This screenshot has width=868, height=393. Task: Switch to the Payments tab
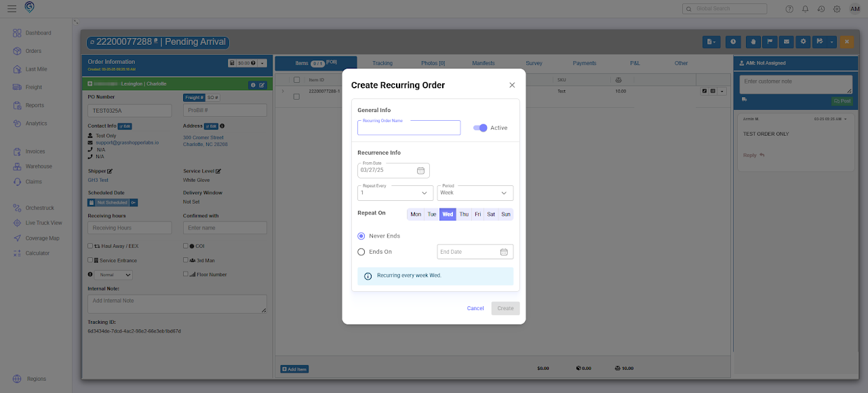[585, 63]
